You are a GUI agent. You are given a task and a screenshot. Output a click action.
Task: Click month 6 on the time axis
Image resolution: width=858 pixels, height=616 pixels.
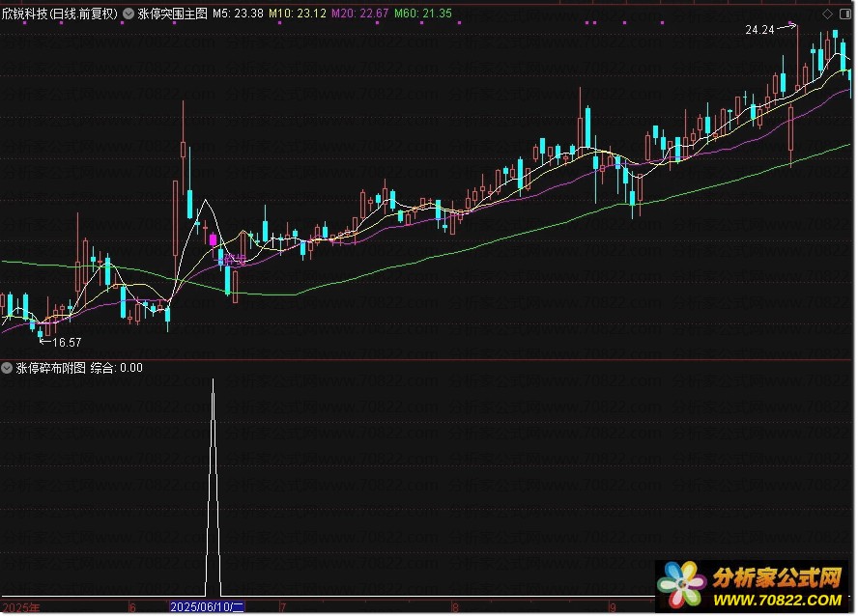(x=132, y=607)
